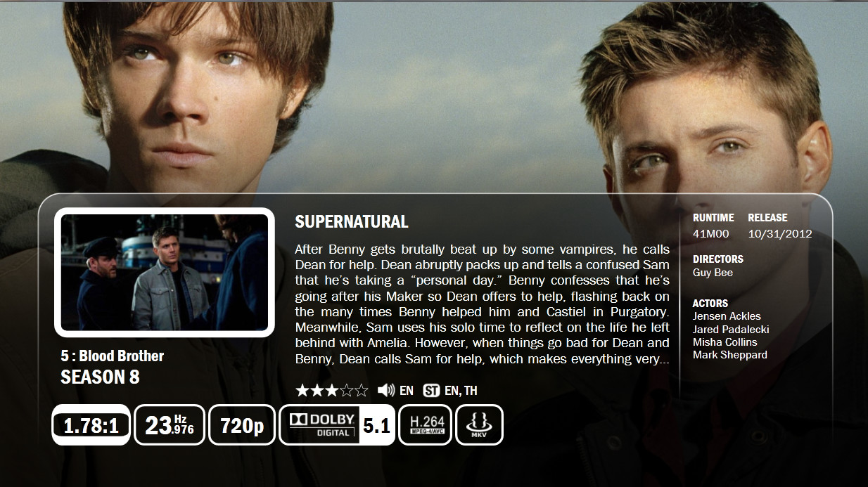868x487 pixels.
Task: Click the SUPERNATURAL show title
Action: (x=352, y=222)
